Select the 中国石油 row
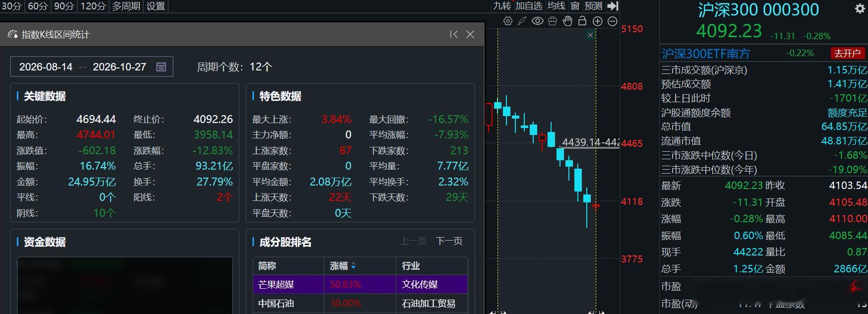 (x=360, y=303)
